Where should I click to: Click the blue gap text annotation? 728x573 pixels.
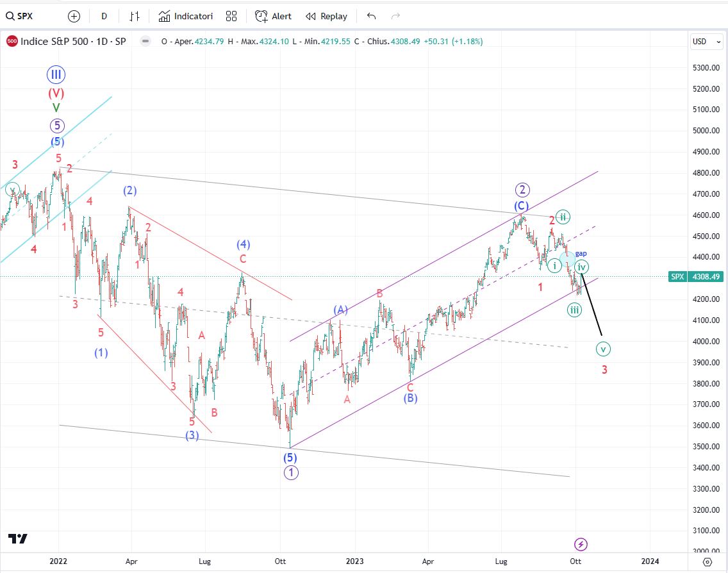tap(581, 254)
